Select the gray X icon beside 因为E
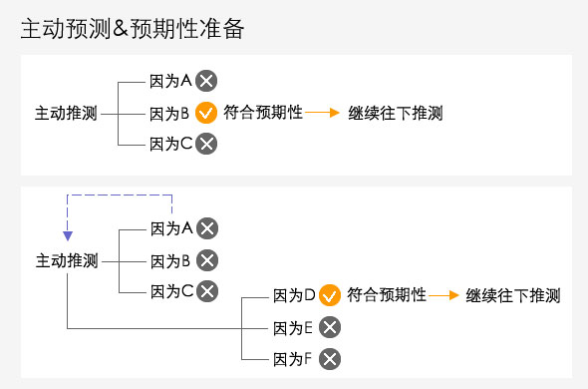Image resolution: width=588 pixels, height=389 pixels. click(x=330, y=327)
